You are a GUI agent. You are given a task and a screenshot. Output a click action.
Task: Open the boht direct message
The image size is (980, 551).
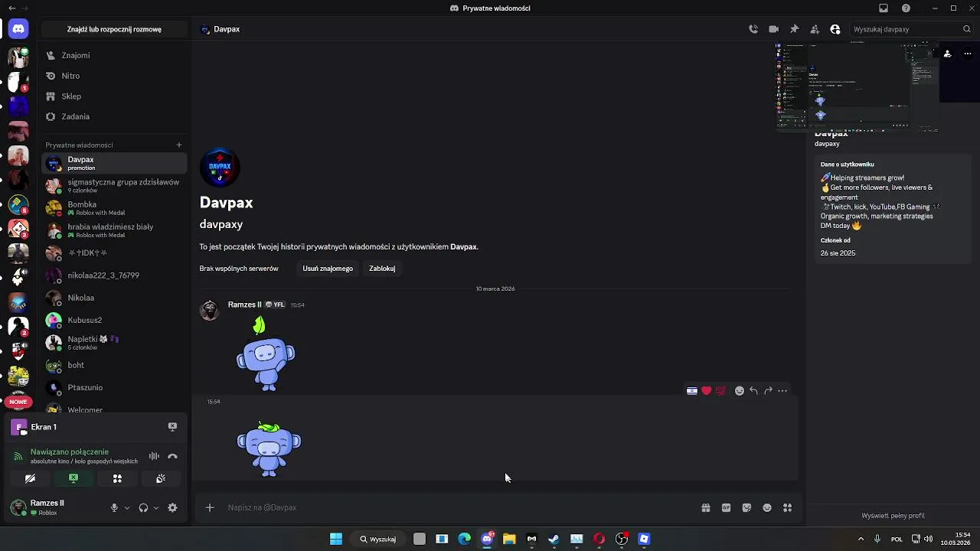[x=114, y=365]
